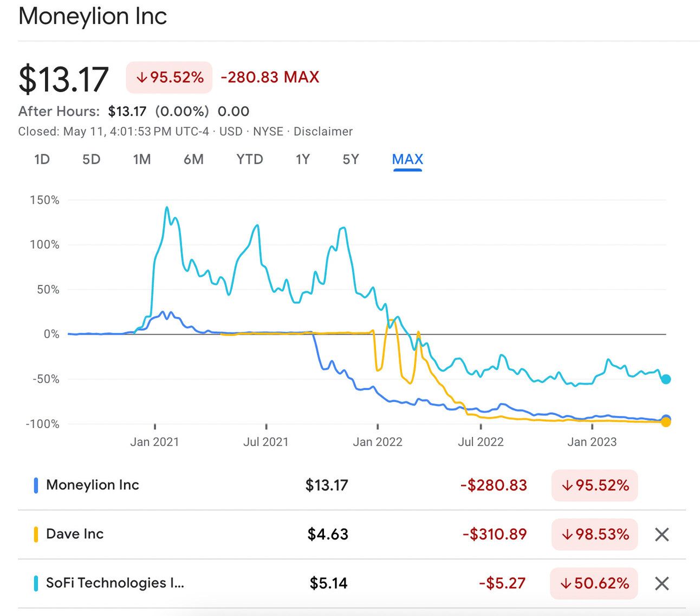Click the Dave Inc price $4.63
The image size is (700, 616).
pos(328,534)
